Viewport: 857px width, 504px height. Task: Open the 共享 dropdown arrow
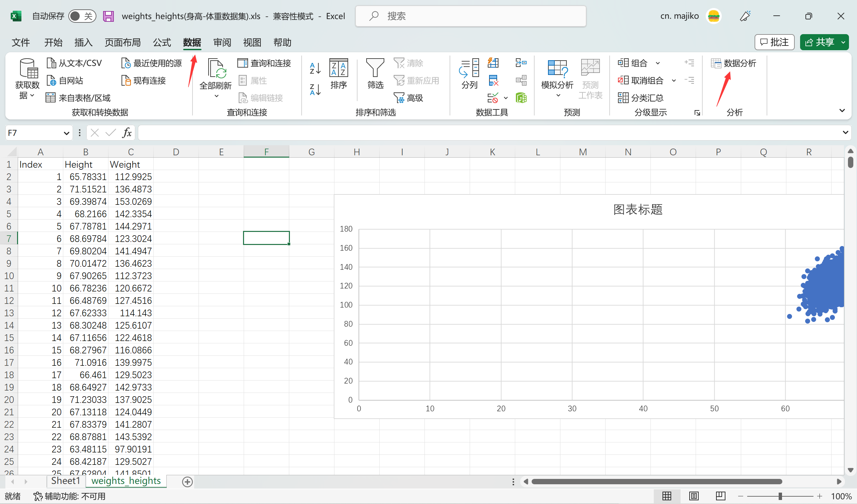[x=843, y=42]
